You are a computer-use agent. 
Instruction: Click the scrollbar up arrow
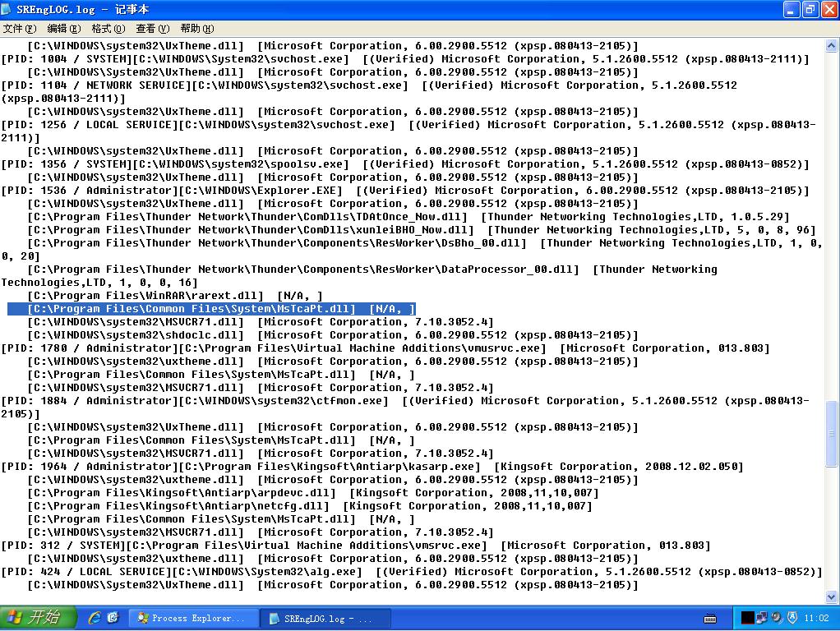coord(832,46)
